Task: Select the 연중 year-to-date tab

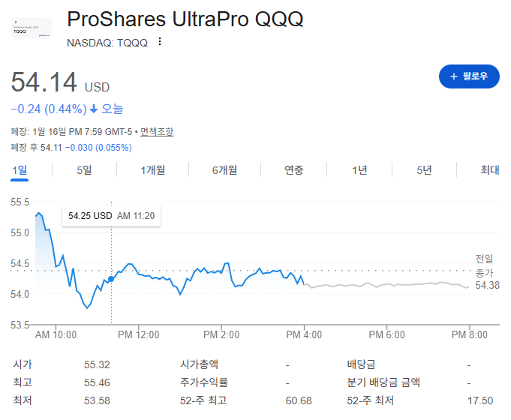Action: pyautogui.click(x=293, y=170)
